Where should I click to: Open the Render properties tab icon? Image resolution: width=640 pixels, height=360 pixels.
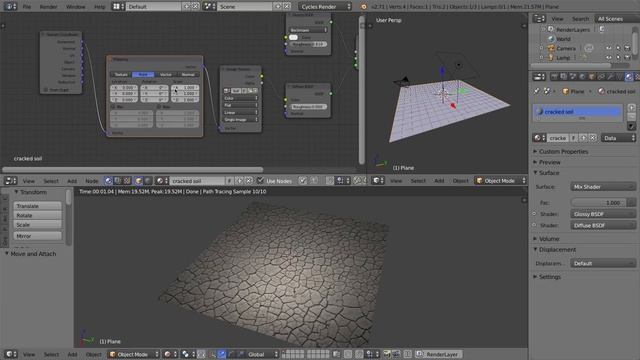(x=554, y=77)
